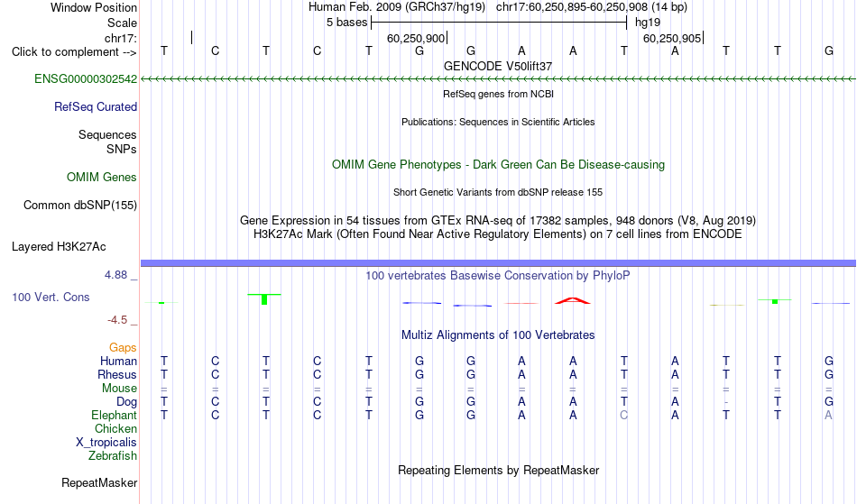This screenshot has height=504, width=857.
Task: Click the 60,250,900 position marker
Action: pos(417,38)
